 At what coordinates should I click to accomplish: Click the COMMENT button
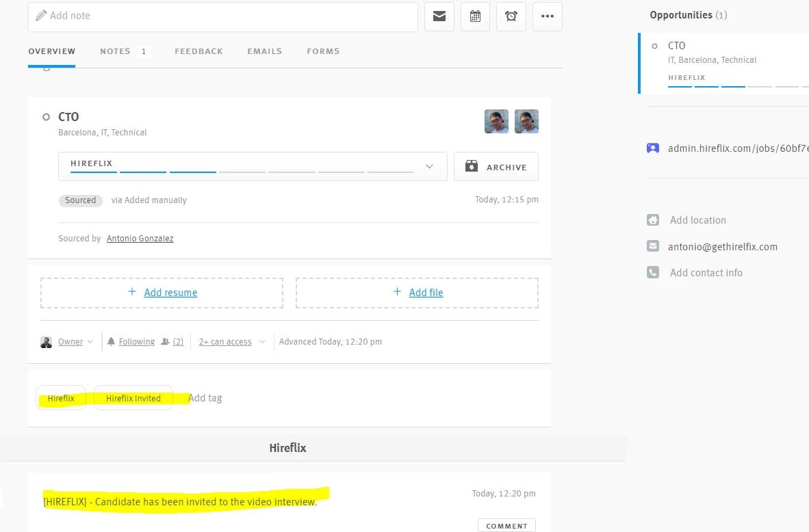pos(506,526)
